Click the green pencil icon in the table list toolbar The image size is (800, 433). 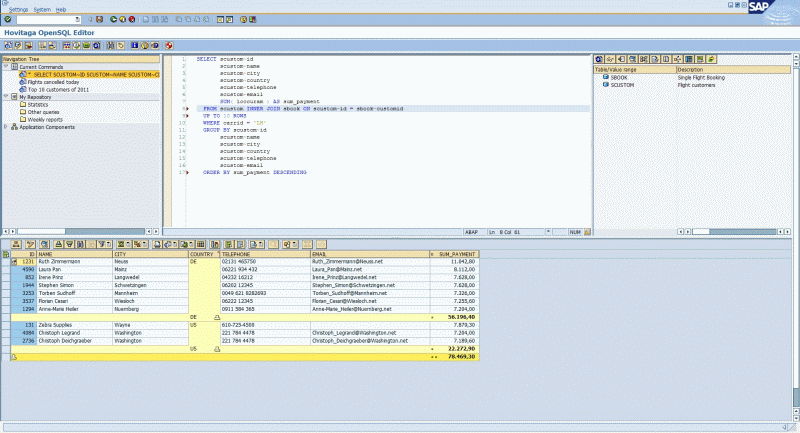pyautogui.click(x=711, y=59)
